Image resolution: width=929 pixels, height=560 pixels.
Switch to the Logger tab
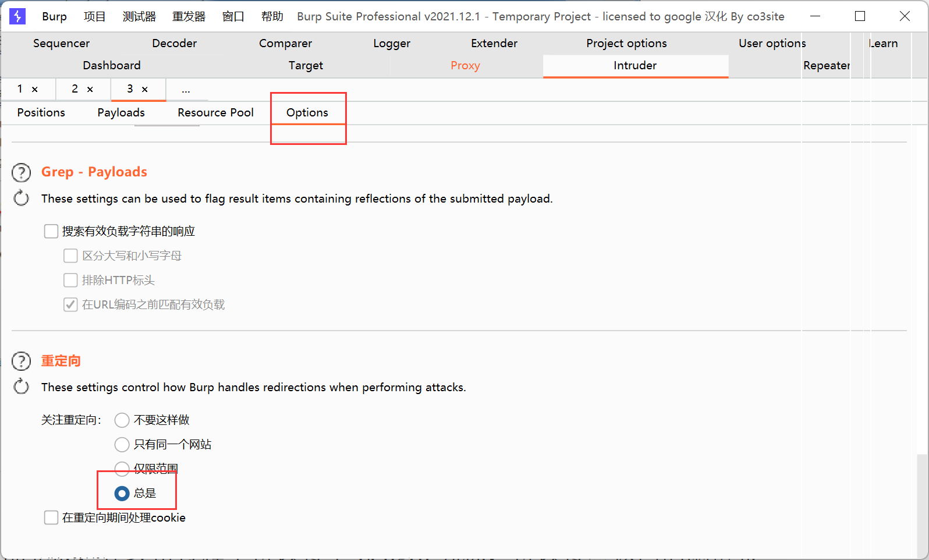coord(392,43)
